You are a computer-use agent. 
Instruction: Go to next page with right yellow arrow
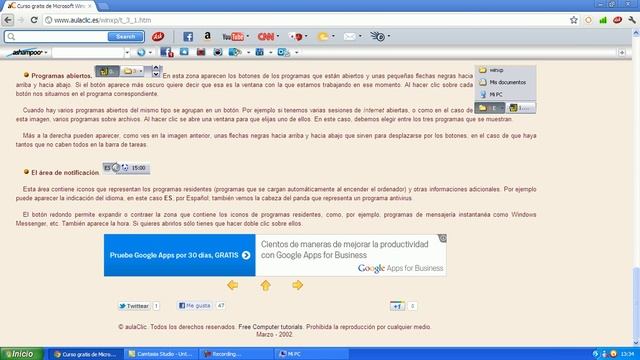(298, 285)
